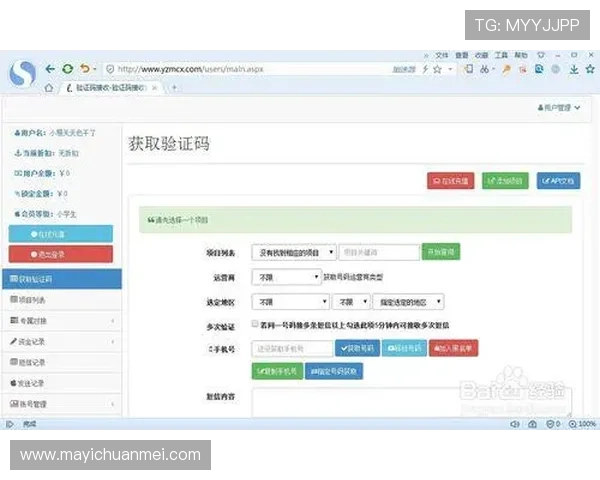Open first 选定地区 province dropdown
The height and width of the screenshot is (480, 600).
pos(290,302)
